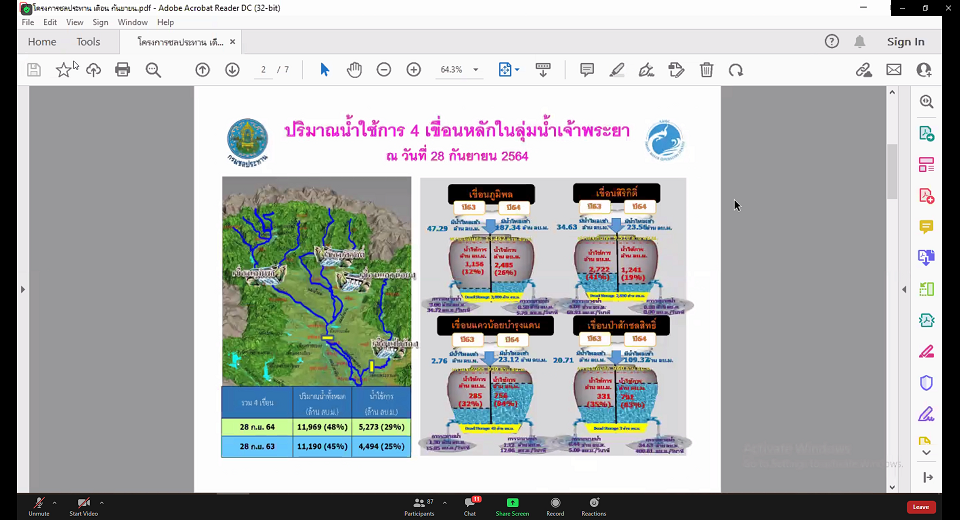Click Share Screen in Zoom
This screenshot has width=960, height=520.
pos(512,507)
